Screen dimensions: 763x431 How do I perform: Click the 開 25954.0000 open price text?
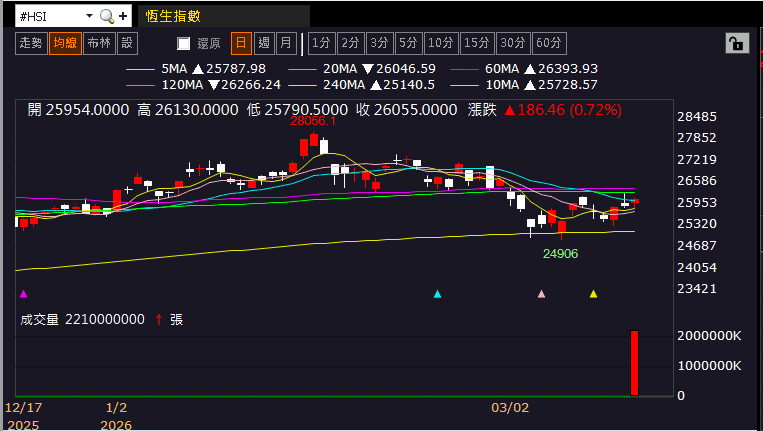pyautogui.click(x=78, y=110)
